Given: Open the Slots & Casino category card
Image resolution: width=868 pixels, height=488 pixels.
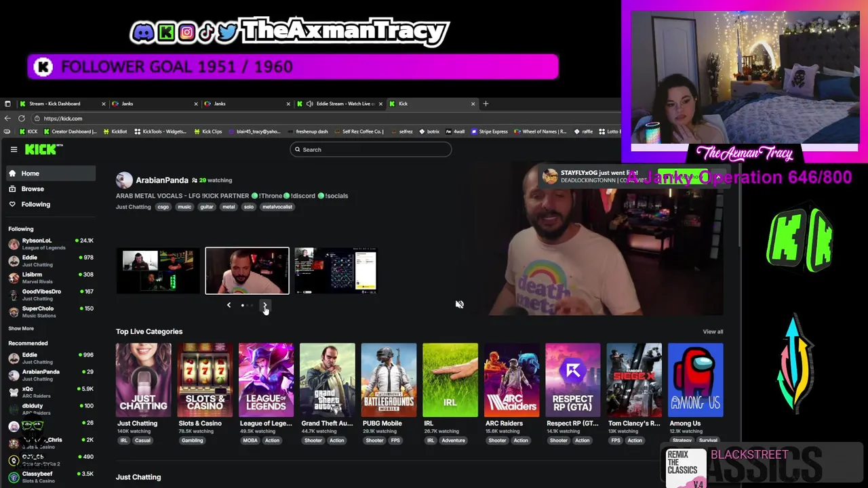Looking at the screenshot, I should [x=205, y=380].
